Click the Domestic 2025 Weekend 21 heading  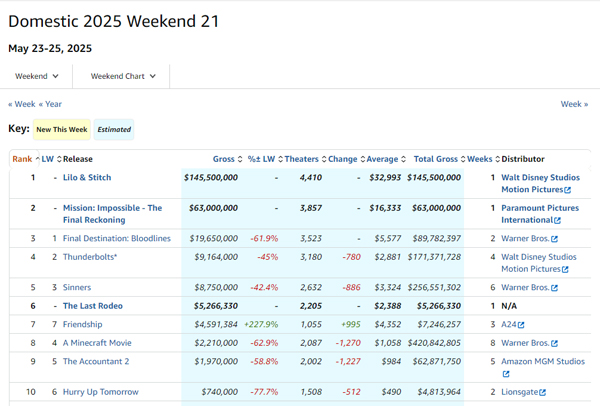(x=114, y=21)
